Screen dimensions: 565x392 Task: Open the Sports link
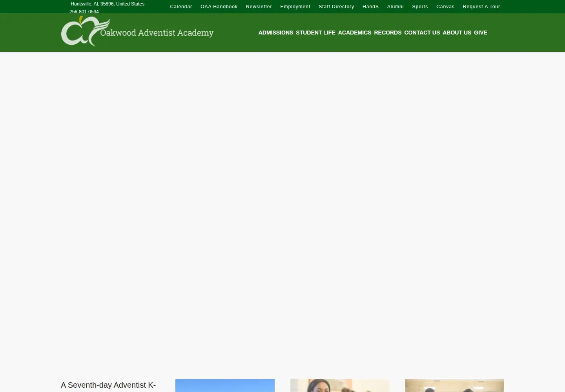pos(420,7)
